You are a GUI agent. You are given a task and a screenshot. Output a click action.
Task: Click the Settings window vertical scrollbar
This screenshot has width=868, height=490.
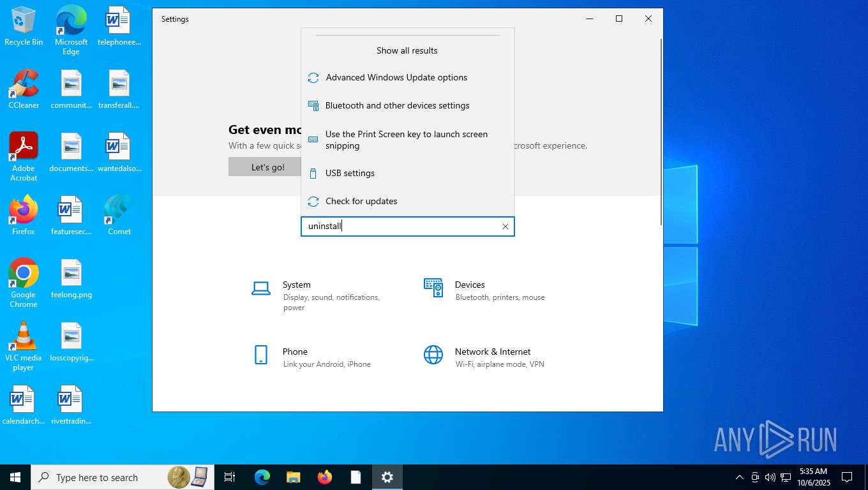coord(661,131)
